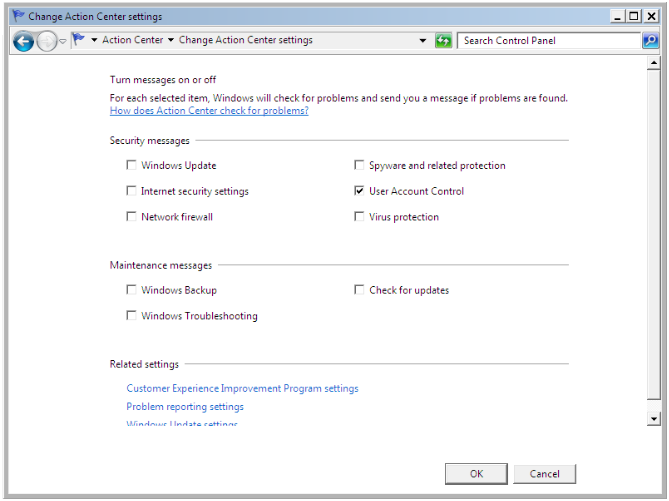669x501 pixels.
Task: Click the Forward navigation arrow button
Action: [x=46, y=41]
